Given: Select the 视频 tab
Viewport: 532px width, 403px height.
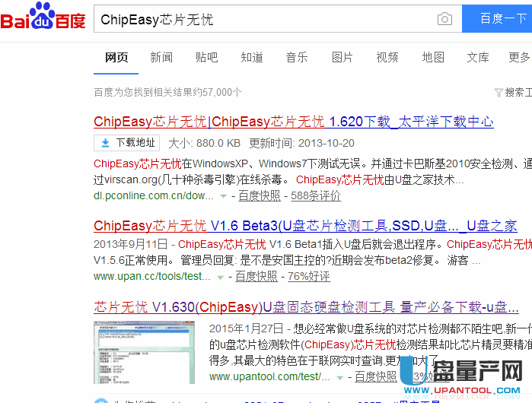Looking at the screenshot, I should point(387,57).
